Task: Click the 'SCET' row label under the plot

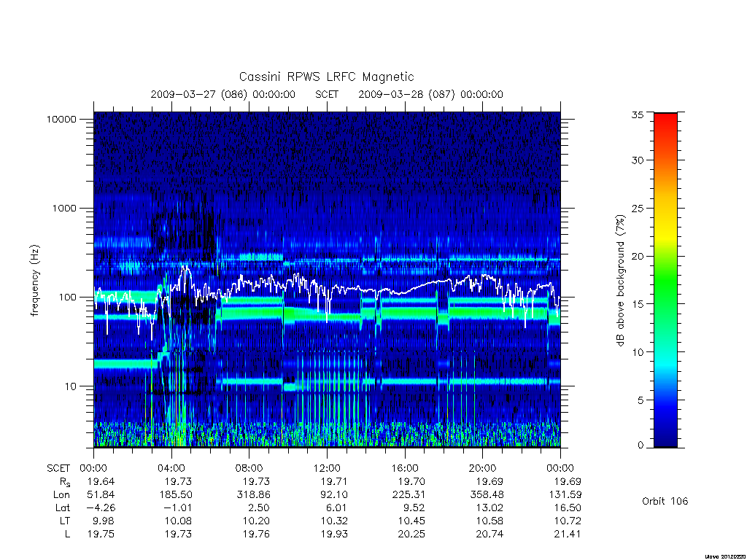Action: pos(58,468)
